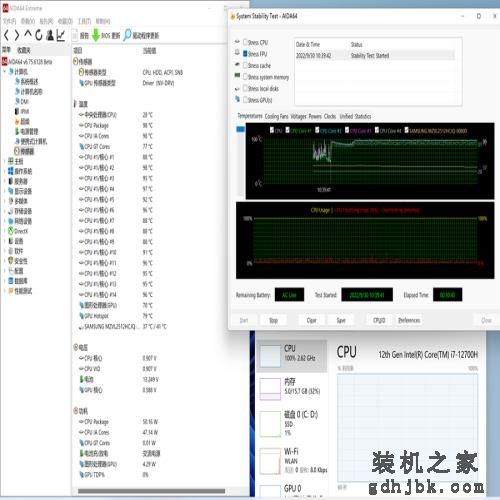Click the refresh icon in AIDA64 toolbar
500x500 pixels.
39,35
